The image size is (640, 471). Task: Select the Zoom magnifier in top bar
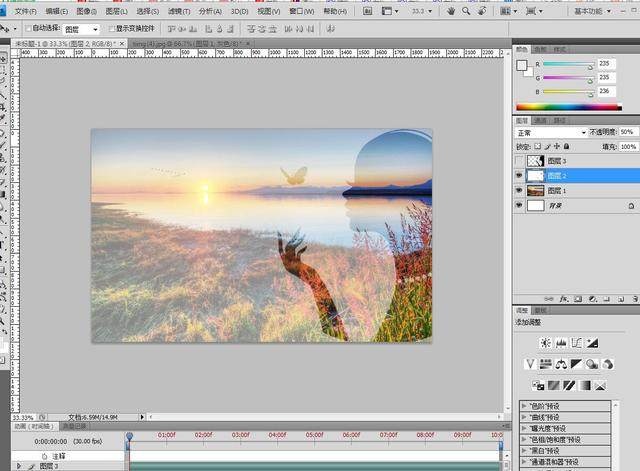(x=467, y=10)
